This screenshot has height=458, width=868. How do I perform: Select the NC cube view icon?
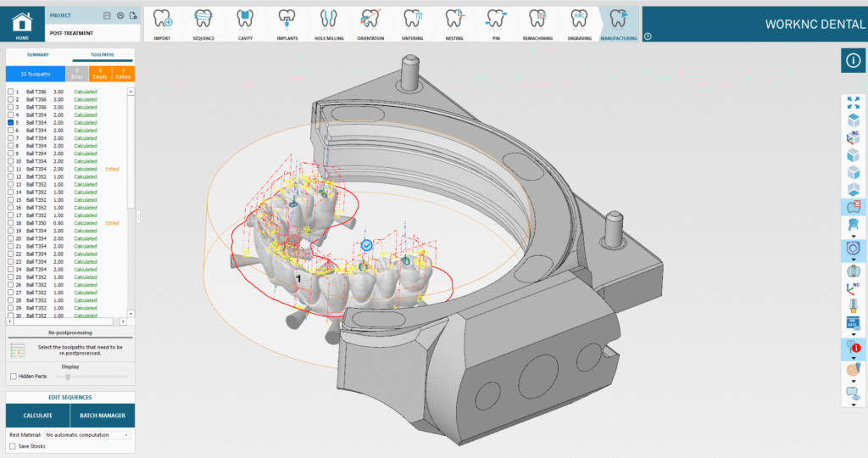coord(853,138)
